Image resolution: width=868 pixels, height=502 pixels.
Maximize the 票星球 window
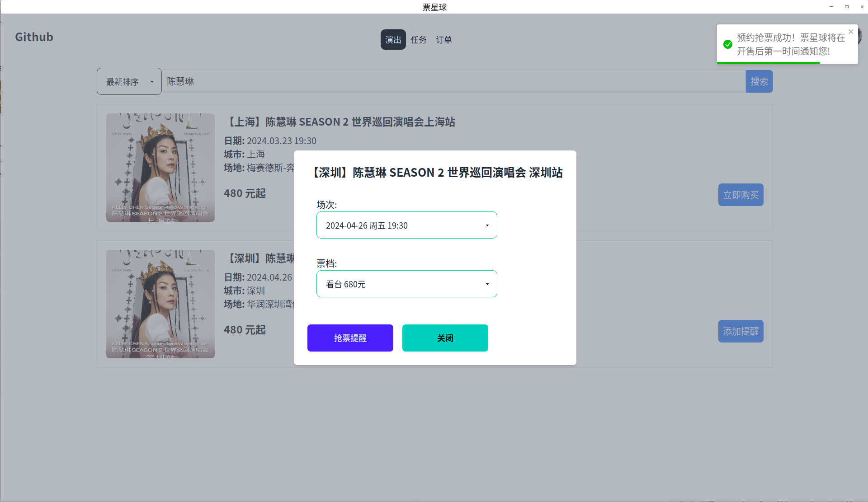tap(847, 7)
